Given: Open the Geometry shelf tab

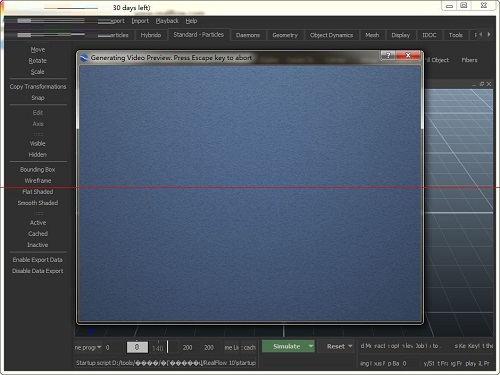Looking at the screenshot, I should 285,35.
